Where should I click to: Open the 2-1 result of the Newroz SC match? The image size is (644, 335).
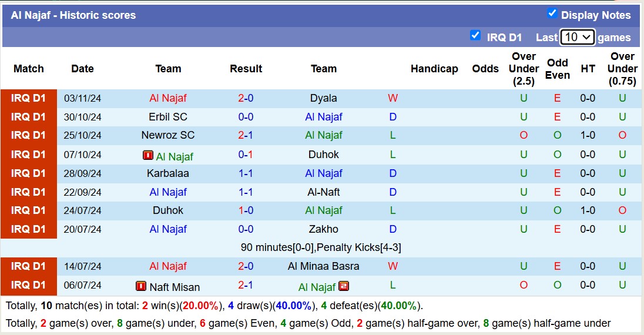(x=246, y=135)
